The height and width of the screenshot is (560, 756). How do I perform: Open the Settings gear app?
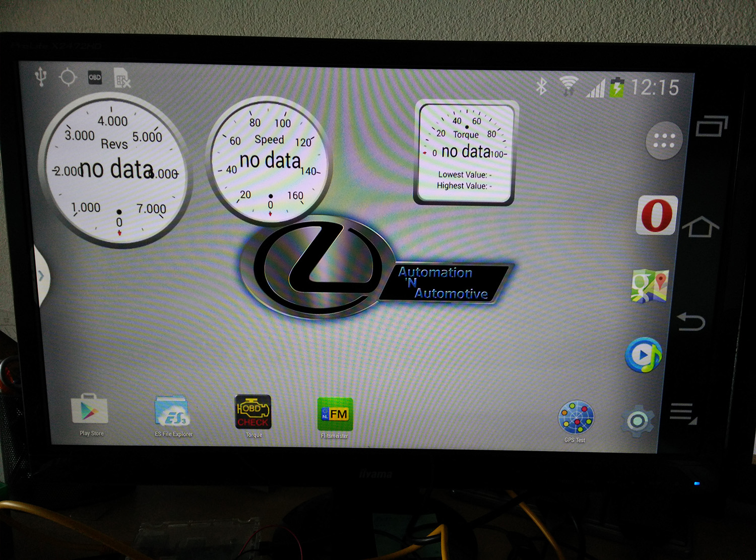click(638, 421)
